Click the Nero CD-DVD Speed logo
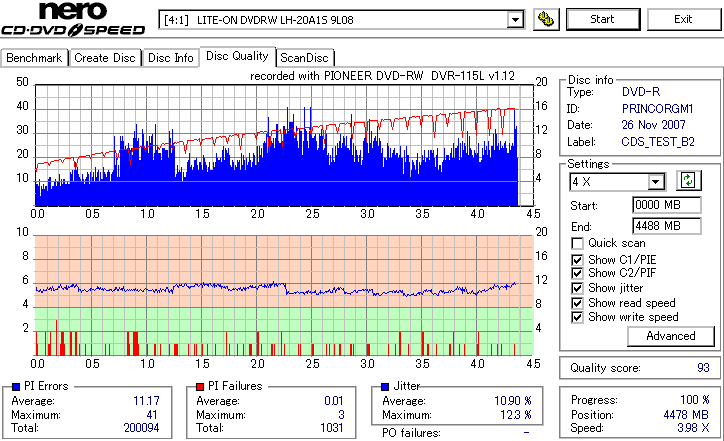724x441 pixels. coord(73,19)
